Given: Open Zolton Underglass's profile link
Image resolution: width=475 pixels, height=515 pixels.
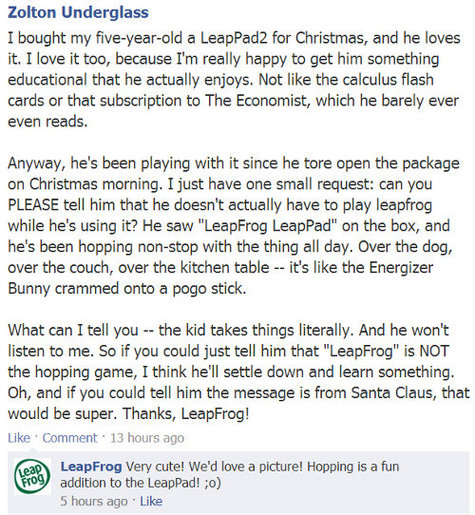Looking at the screenshot, I should pos(78,13).
